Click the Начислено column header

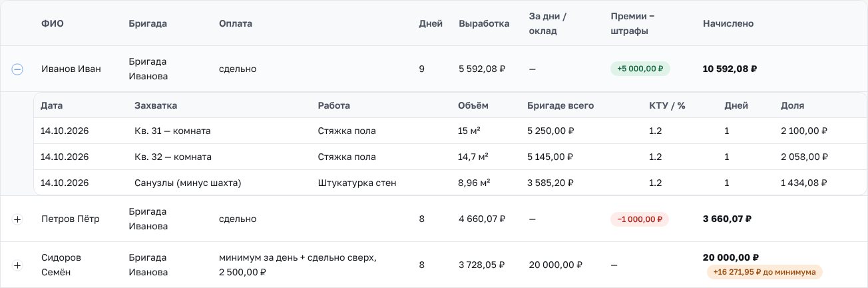pyautogui.click(x=728, y=23)
